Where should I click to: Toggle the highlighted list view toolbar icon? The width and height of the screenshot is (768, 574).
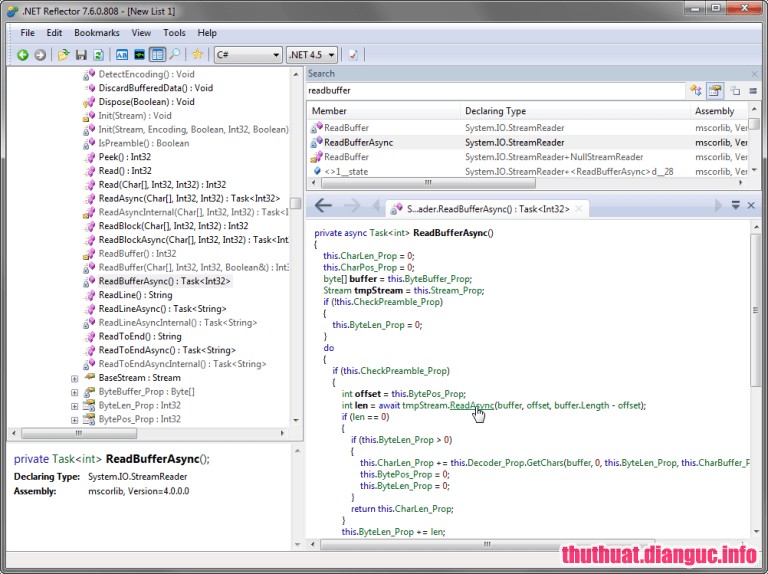tap(157, 55)
